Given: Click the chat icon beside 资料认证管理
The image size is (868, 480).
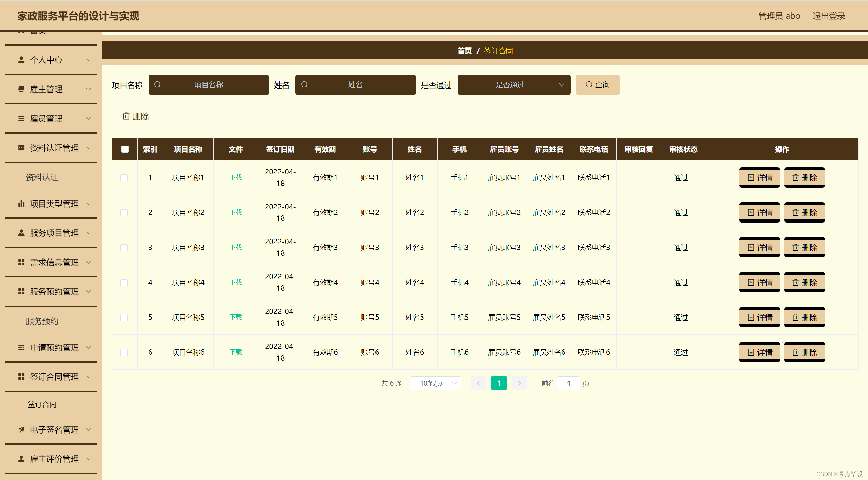Looking at the screenshot, I should point(21,148).
